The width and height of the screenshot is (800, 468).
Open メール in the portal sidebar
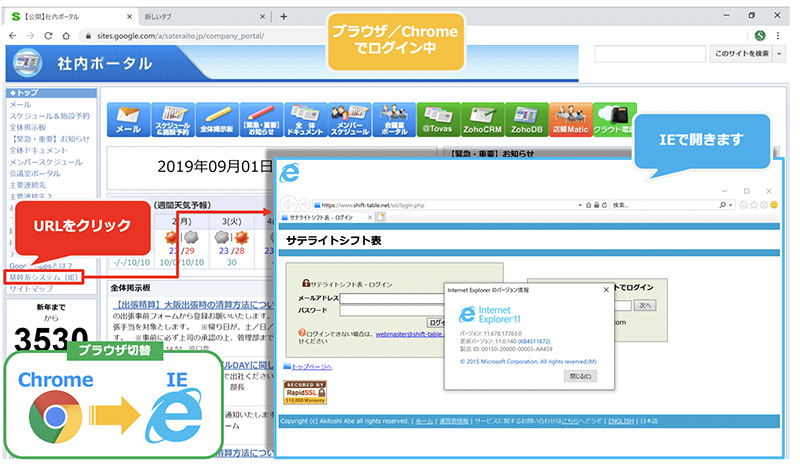coord(20,104)
